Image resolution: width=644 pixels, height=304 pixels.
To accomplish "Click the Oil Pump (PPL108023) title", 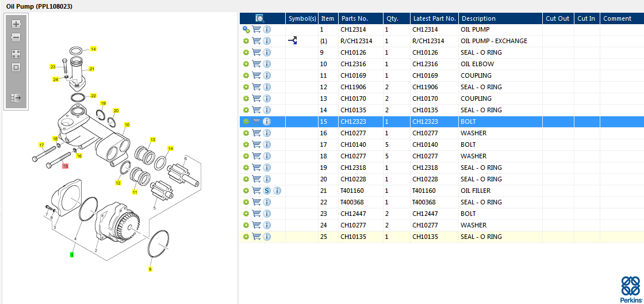I will (40, 6).
